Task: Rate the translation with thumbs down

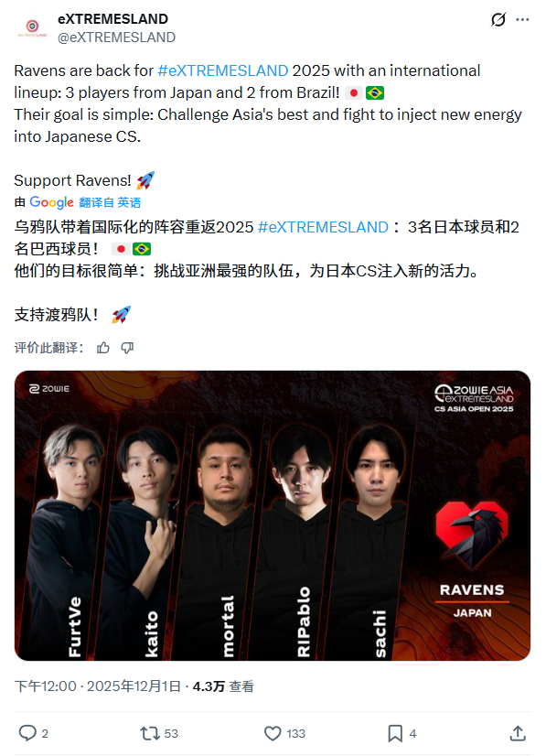Action: pyautogui.click(x=127, y=348)
